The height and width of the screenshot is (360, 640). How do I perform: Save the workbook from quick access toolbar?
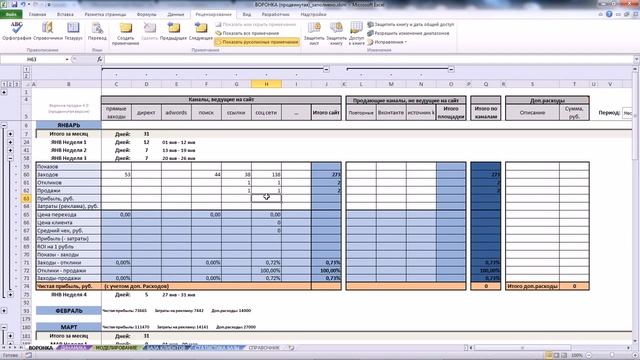tap(14, 4)
